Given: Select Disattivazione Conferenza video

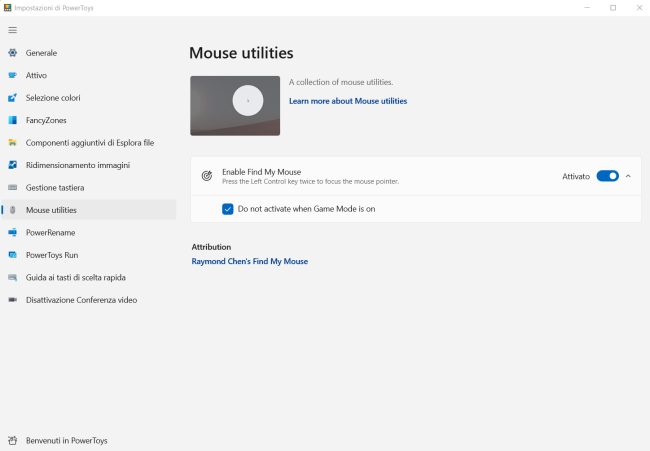Looking at the screenshot, I should (x=88, y=300).
